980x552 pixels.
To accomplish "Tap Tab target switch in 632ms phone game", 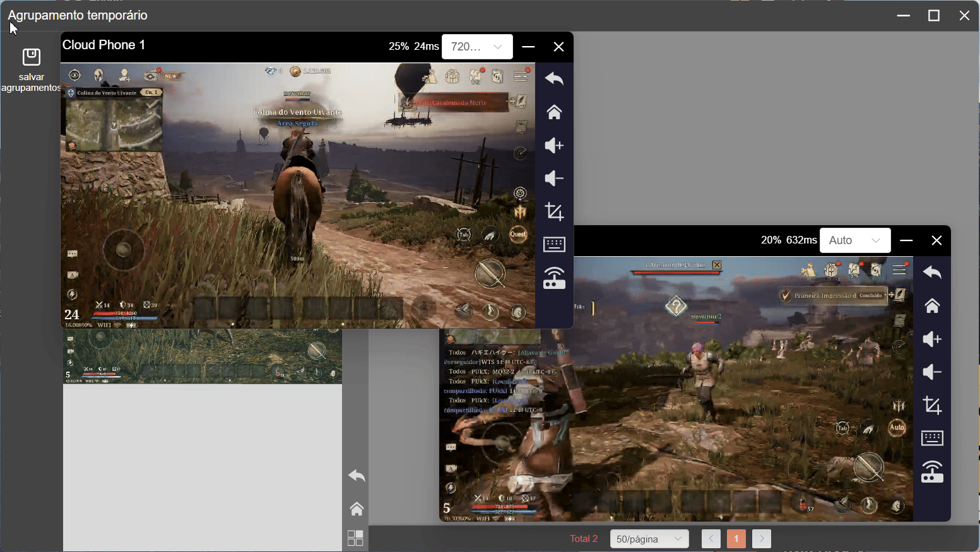I will point(842,428).
